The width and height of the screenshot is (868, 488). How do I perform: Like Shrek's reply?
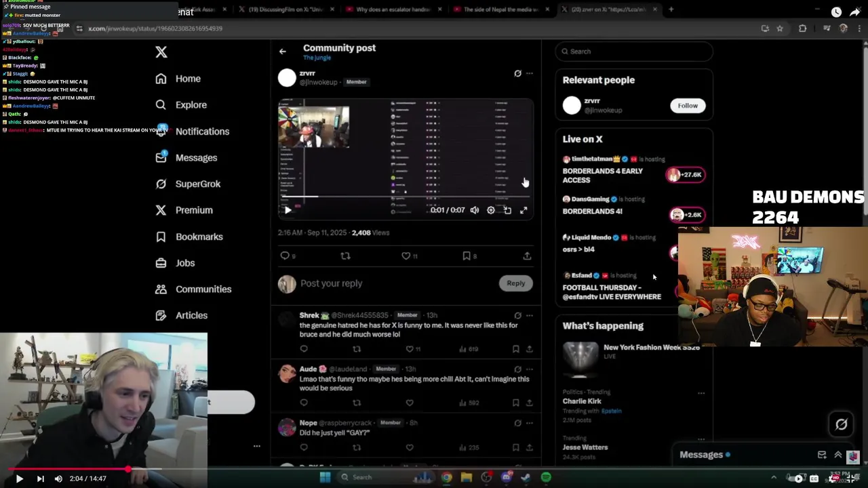coord(410,349)
